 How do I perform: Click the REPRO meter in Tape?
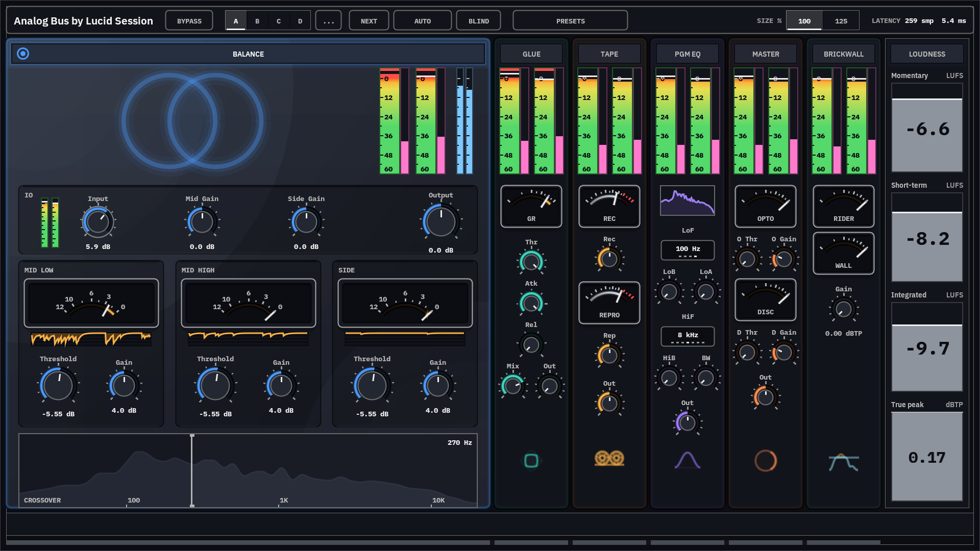[x=609, y=303]
